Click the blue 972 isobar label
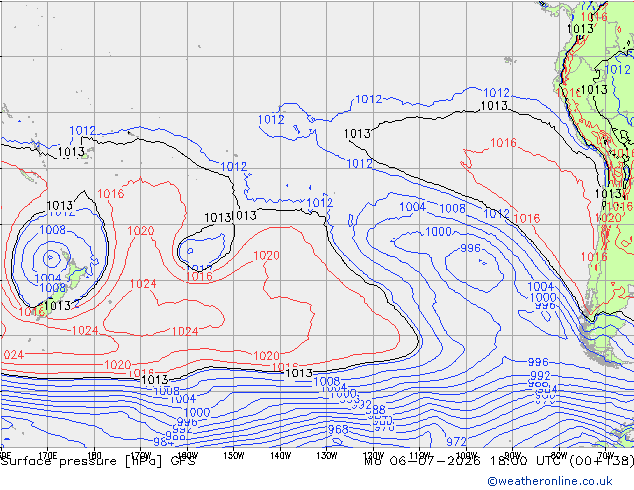Viewport: 634px width, 490px height. click(x=456, y=442)
